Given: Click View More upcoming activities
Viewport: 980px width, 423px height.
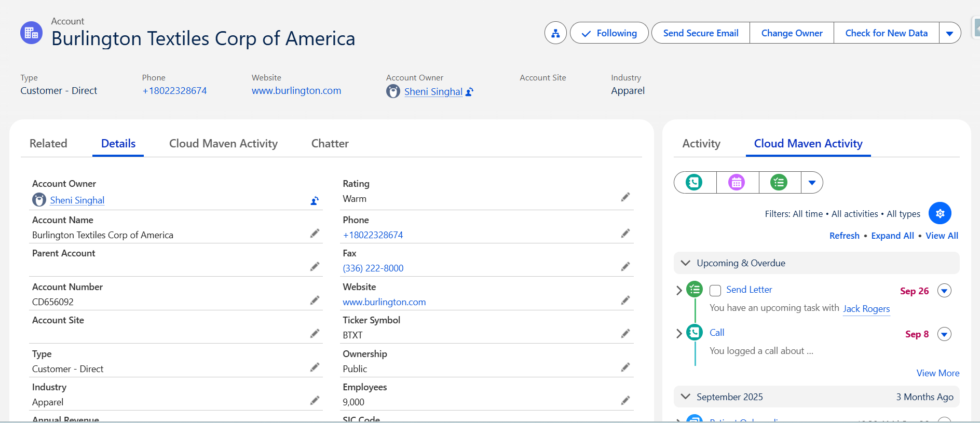Looking at the screenshot, I should pyautogui.click(x=938, y=373).
